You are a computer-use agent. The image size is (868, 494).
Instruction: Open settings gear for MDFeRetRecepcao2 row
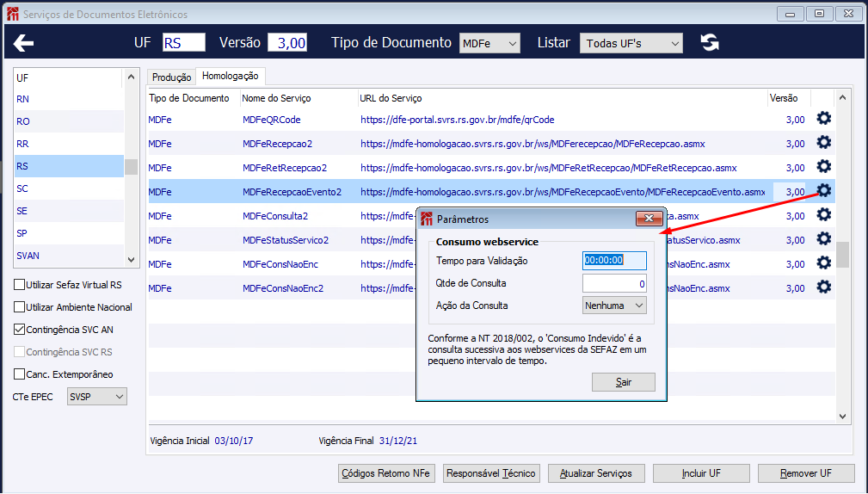[x=824, y=167]
